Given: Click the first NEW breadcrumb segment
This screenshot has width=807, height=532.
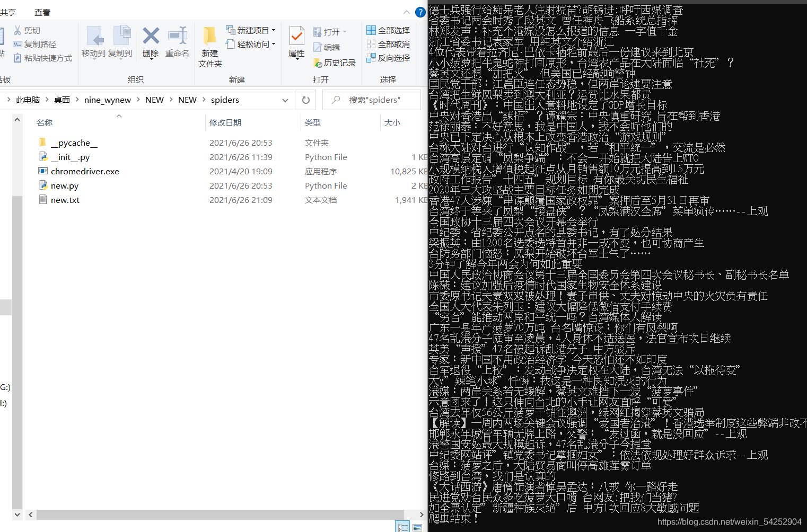Looking at the screenshot, I should [x=154, y=100].
